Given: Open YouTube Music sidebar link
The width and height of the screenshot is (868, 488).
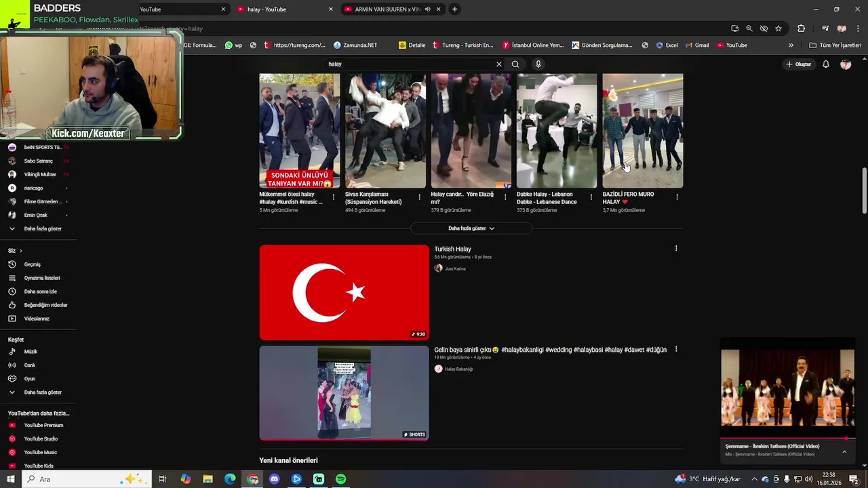Looking at the screenshot, I should point(38,453).
